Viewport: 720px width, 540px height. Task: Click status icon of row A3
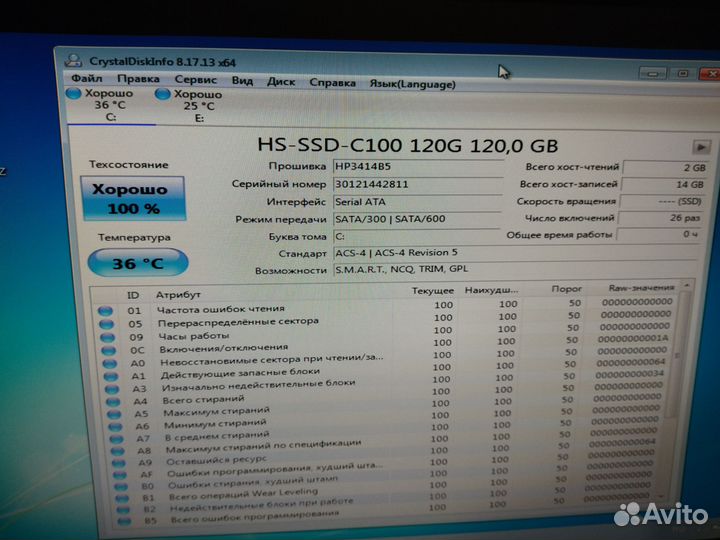click(112, 389)
